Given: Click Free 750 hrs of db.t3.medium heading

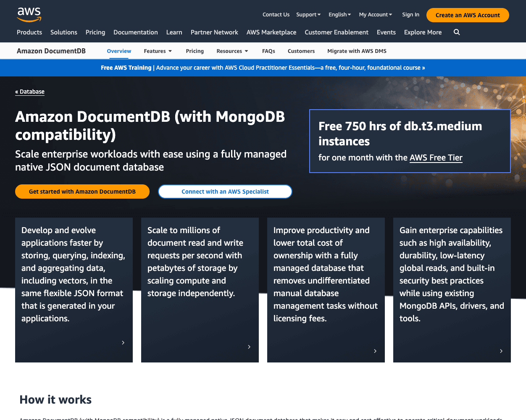Looking at the screenshot, I should pos(400,134).
